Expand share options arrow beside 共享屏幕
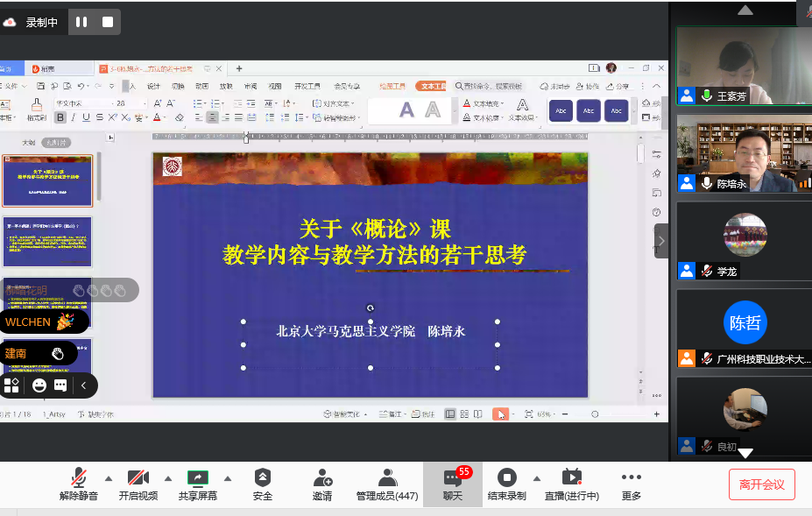Image resolution: width=812 pixels, height=516 pixels. coord(228,478)
